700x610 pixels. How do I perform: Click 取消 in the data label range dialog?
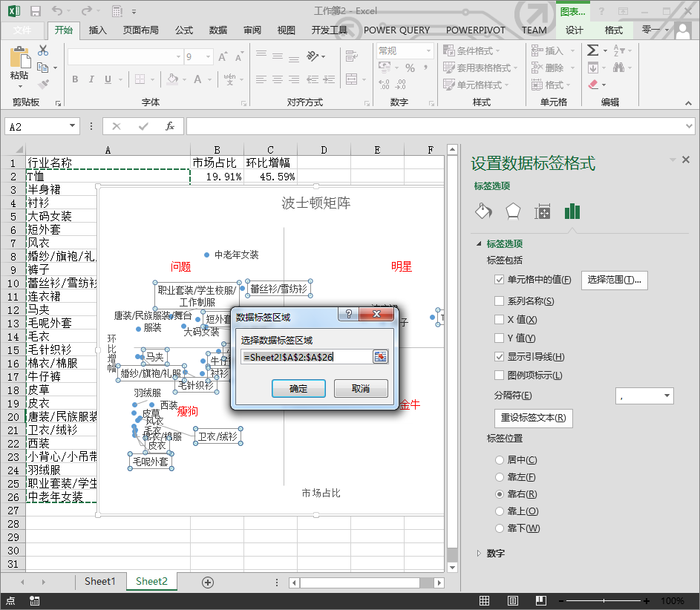361,388
